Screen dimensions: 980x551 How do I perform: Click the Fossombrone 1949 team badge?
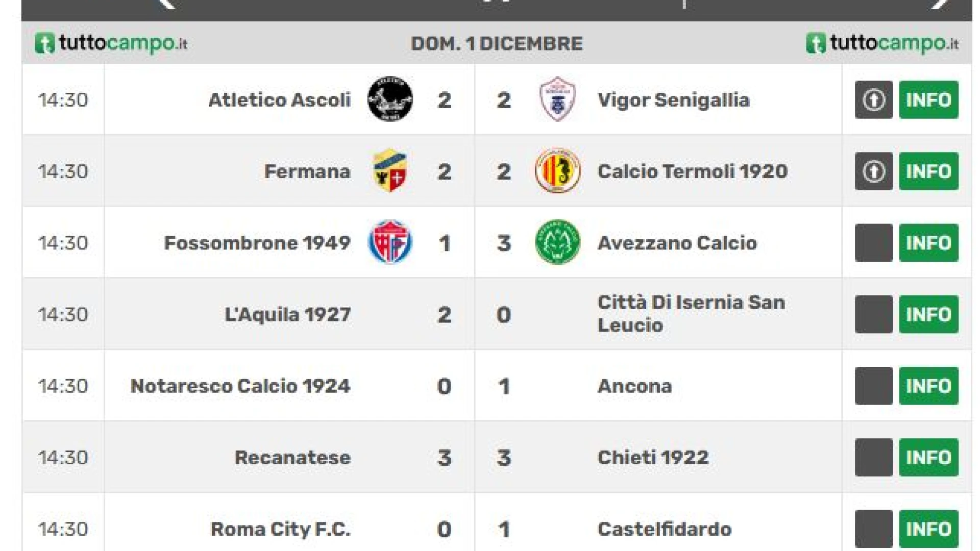pyautogui.click(x=390, y=242)
